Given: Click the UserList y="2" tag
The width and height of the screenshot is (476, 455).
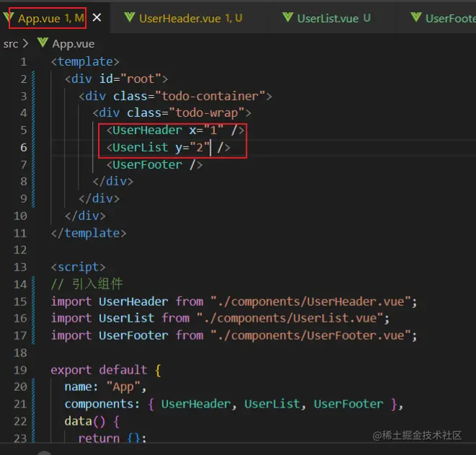Looking at the screenshot, I should [168, 148].
